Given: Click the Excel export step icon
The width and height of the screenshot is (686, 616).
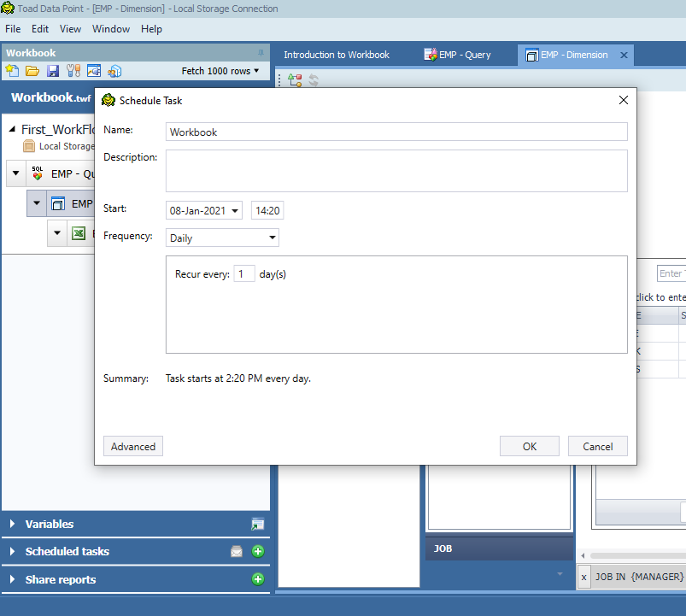Looking at the screenshot, I should [x=79, y=233].
